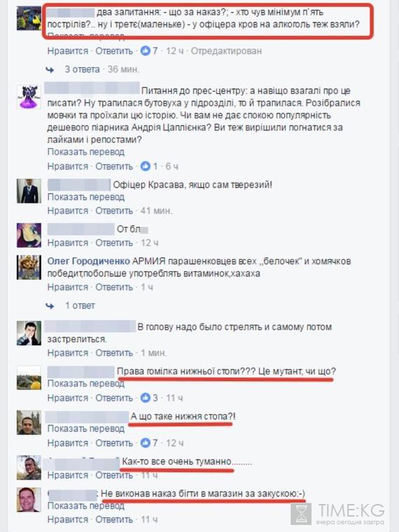
Task: Reply to the 'Как-то все очень туманно' comment
Action: tap(114, 476)
